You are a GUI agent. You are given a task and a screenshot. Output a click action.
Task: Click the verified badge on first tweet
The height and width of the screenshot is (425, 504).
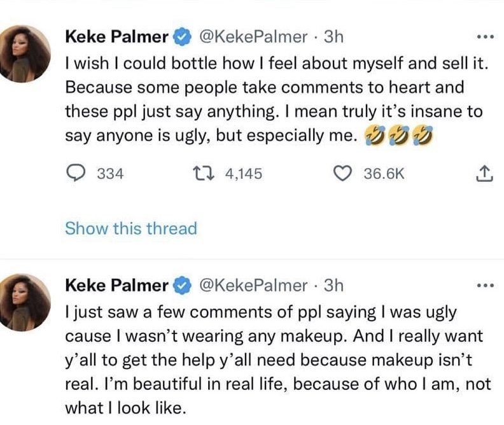183,37
